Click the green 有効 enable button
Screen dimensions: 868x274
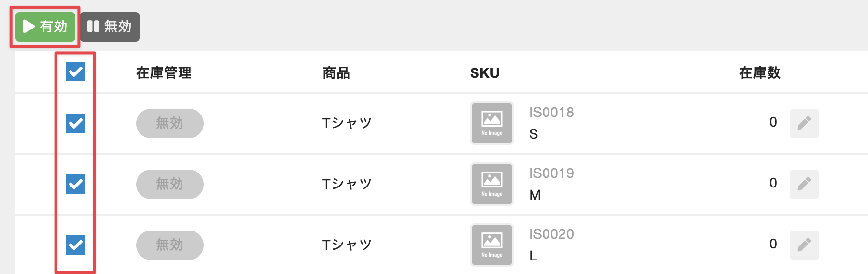click(45, 27)
